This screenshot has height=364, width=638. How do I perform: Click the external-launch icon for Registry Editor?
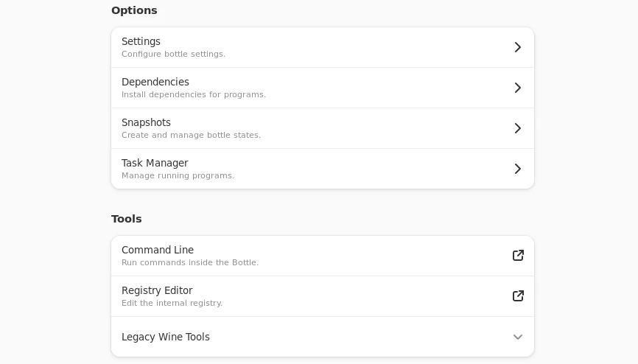[x=518, y=296]
